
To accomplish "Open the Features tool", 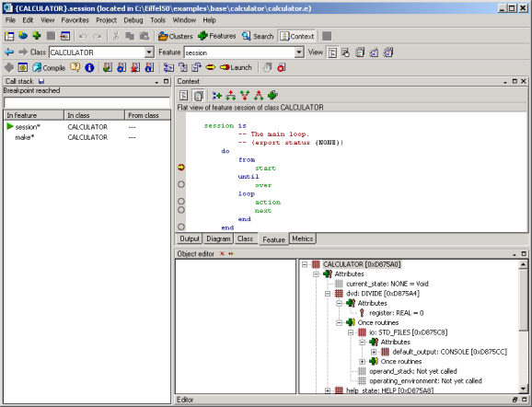I will point(217,36).
